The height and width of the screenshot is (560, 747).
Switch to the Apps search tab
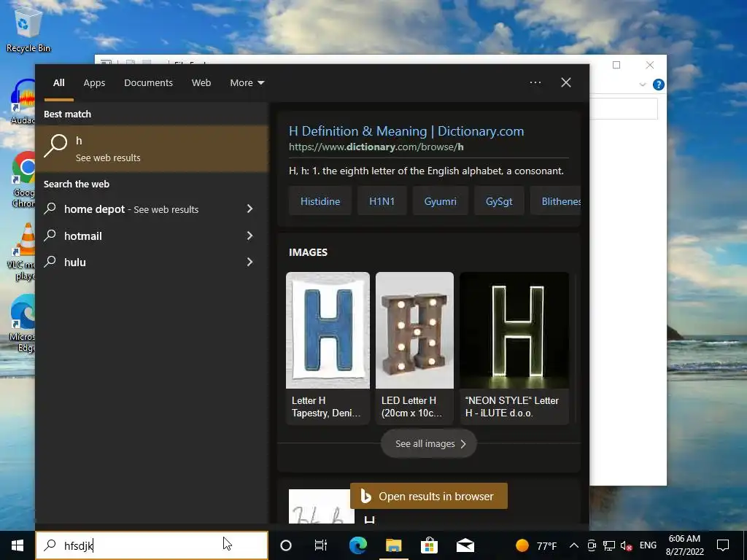(94, 83)
